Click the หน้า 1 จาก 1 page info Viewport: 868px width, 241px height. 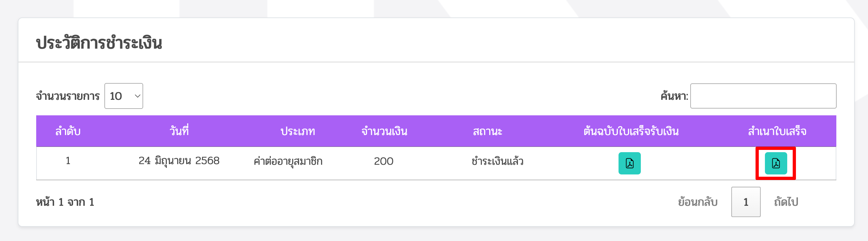point(65,202)
